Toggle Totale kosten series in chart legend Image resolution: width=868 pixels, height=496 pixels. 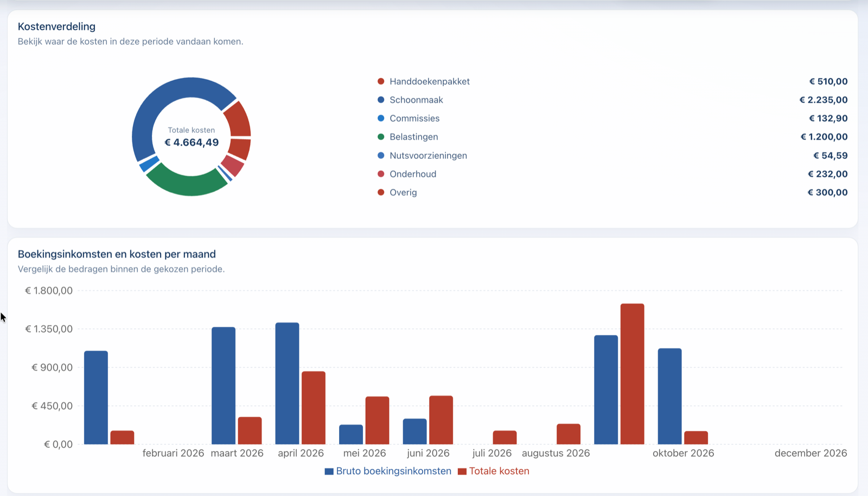pyautogui.click(x=494, y=471)
